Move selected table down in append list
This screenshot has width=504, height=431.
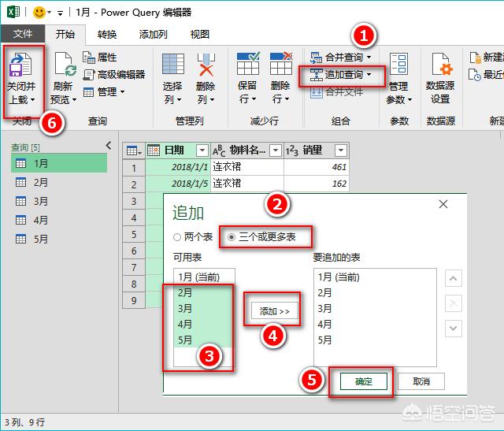coord(454,329)
